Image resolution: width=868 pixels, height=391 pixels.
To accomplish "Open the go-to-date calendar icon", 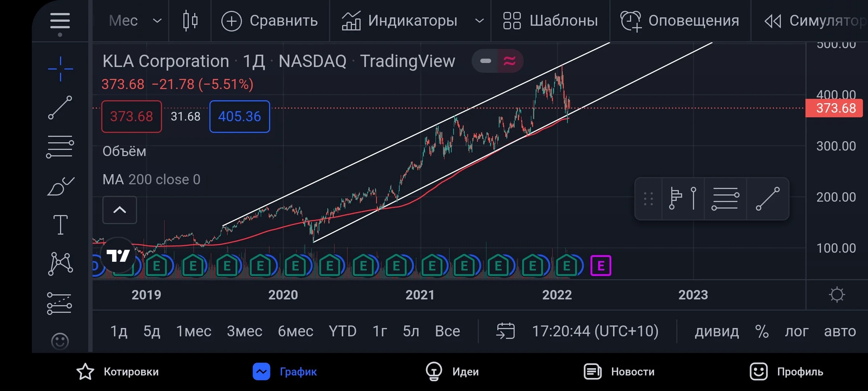I will click(506, 331).
